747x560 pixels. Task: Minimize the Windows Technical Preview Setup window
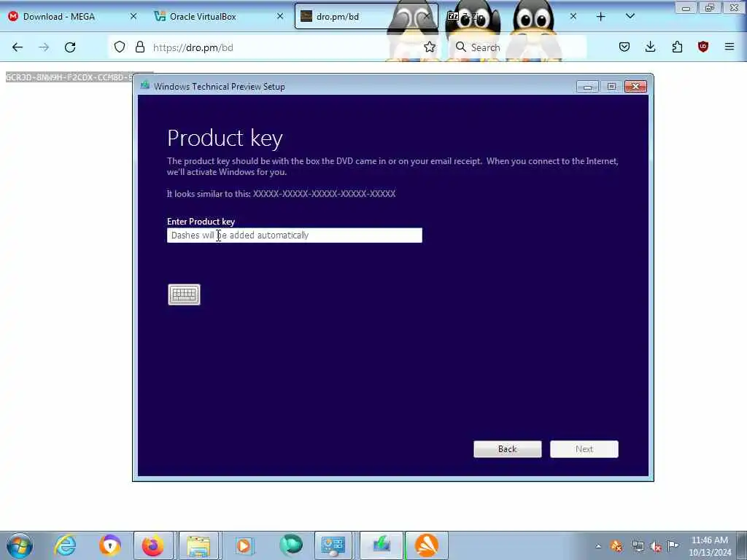tap(587, 86)
